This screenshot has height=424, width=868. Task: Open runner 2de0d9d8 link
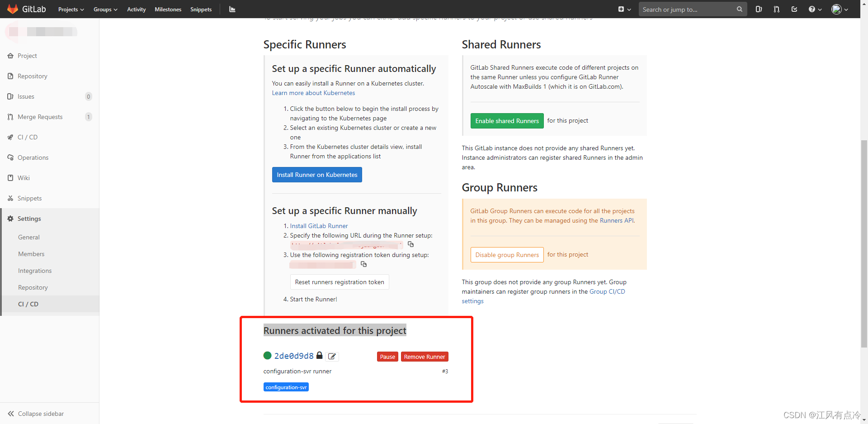[294, 356]
